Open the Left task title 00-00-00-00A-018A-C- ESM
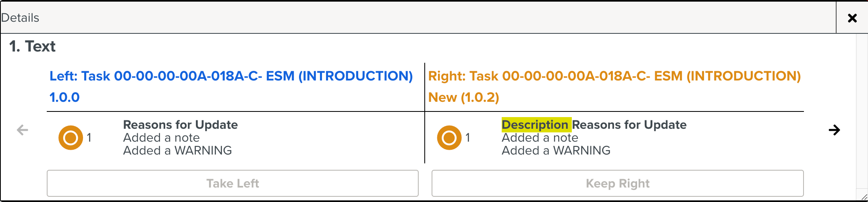 click(231, 76)
